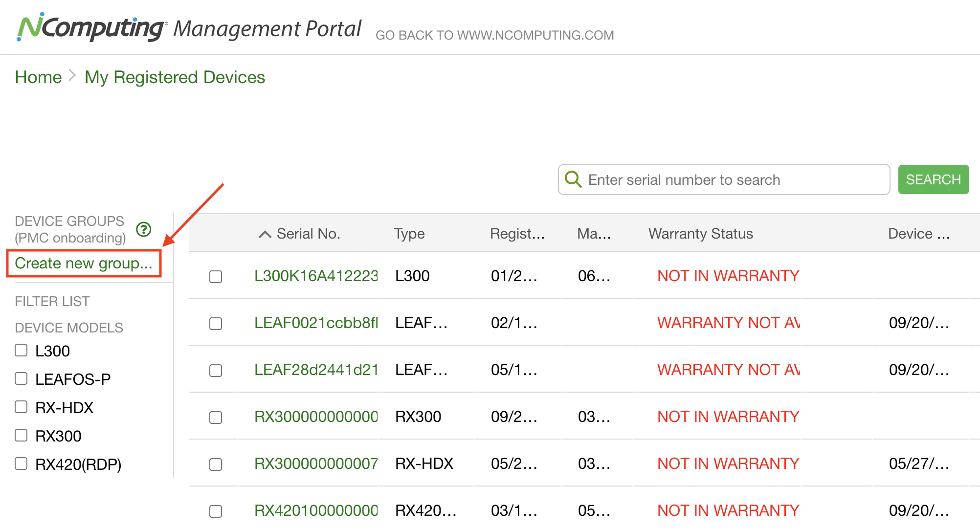The image size is (980, 530).
Task: Click the 09/2... registration date for RX300000000000
Action: click(x=514, y=417)
